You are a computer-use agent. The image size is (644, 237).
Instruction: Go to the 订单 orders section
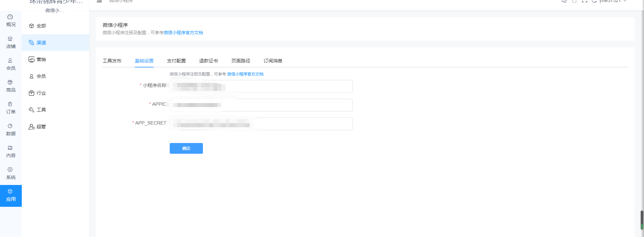11,108
